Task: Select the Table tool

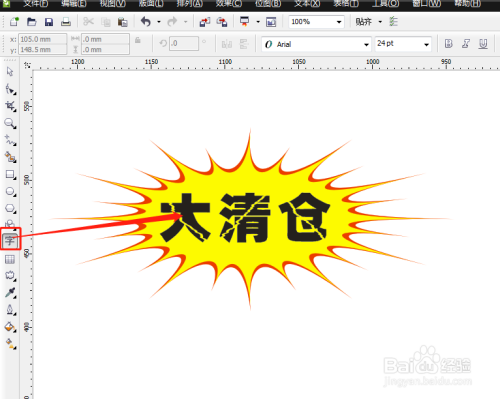Action: (x=10, y=259)
